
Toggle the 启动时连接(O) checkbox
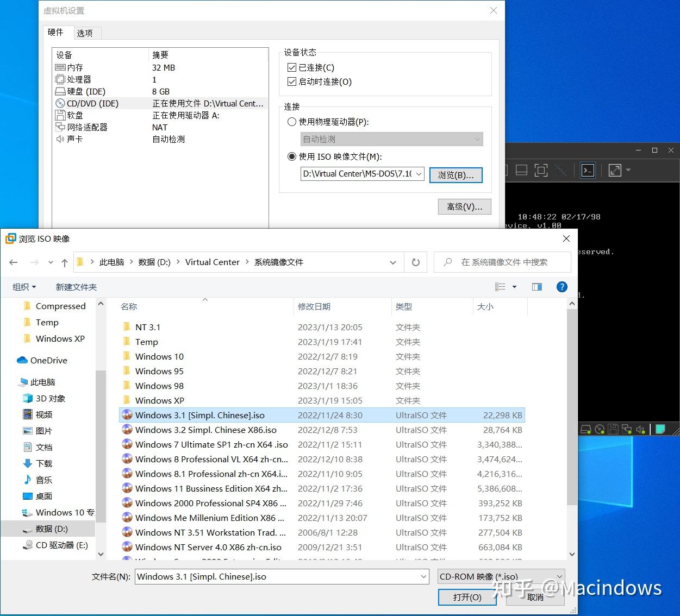pos(291,81)
